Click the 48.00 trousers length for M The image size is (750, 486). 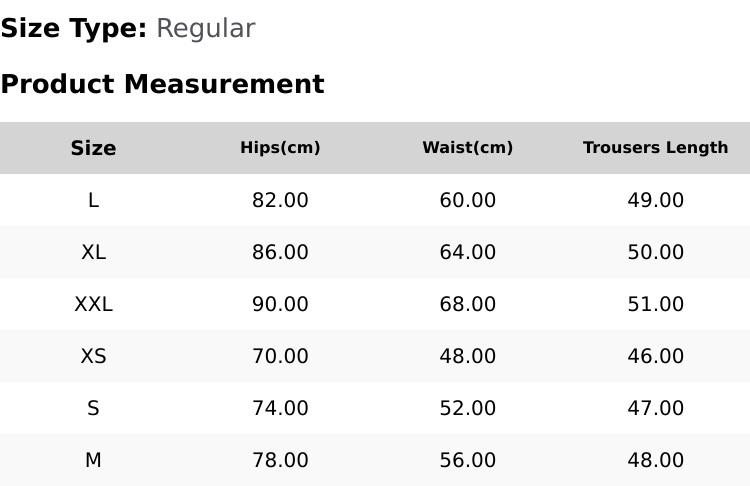tap(655, 460)
